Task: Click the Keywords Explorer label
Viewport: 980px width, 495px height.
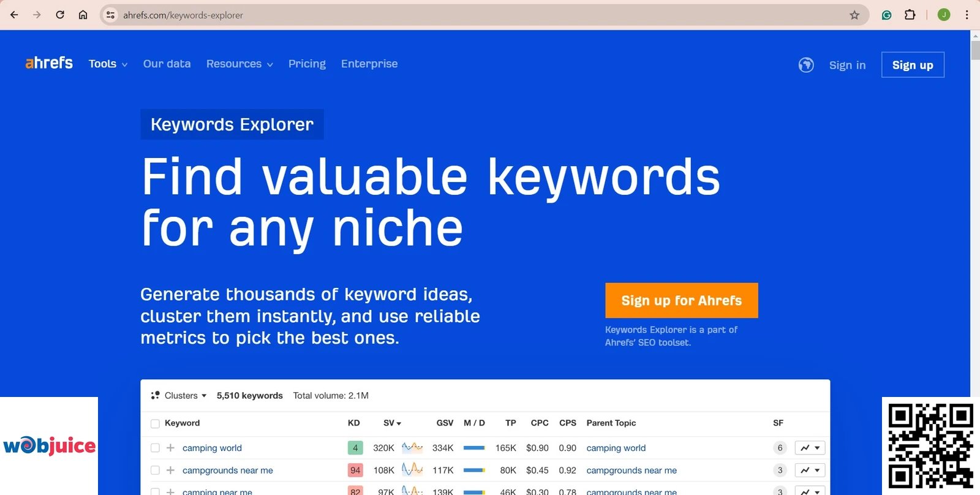Action: click(x=232, y=124)
